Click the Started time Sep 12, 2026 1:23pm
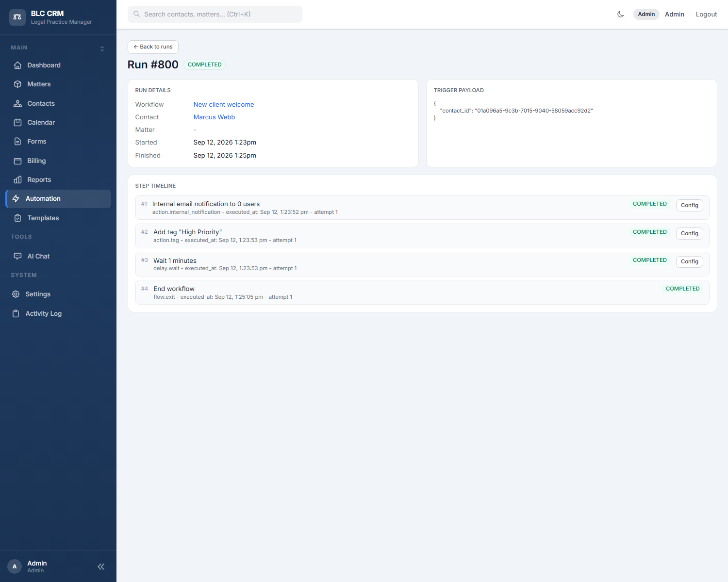The height and width of the screenshot is (582, 728). (x=225, y=142)
